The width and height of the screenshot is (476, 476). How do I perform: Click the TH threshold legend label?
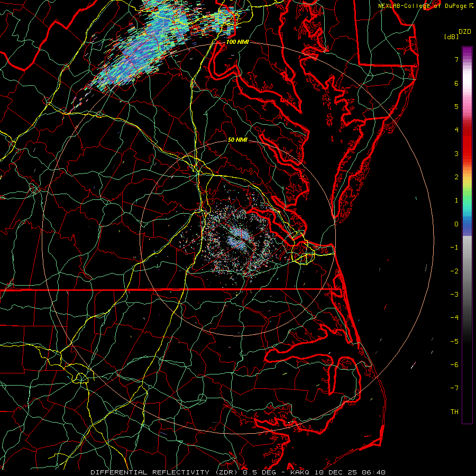click(x=454, y=412)
